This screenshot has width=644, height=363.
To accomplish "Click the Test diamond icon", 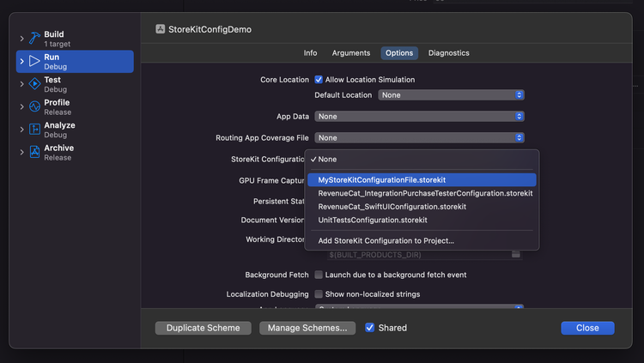I will click(x=34, y=84).
